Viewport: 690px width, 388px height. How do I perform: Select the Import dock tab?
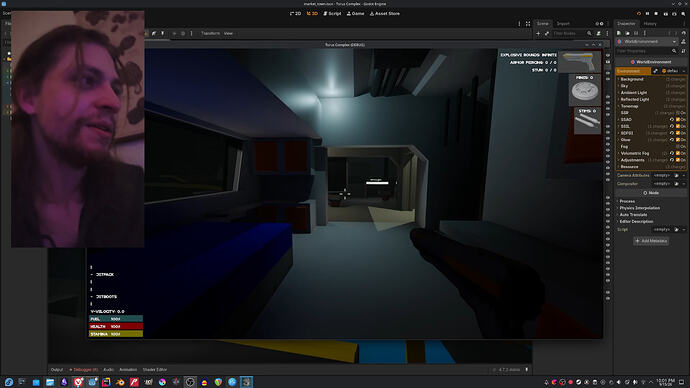(x=563, y=24)
